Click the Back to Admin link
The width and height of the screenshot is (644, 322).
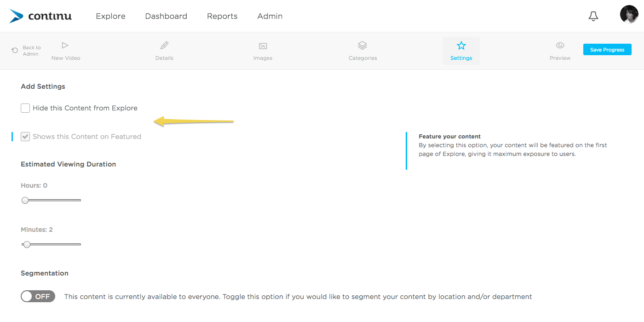tap(31, 51)
